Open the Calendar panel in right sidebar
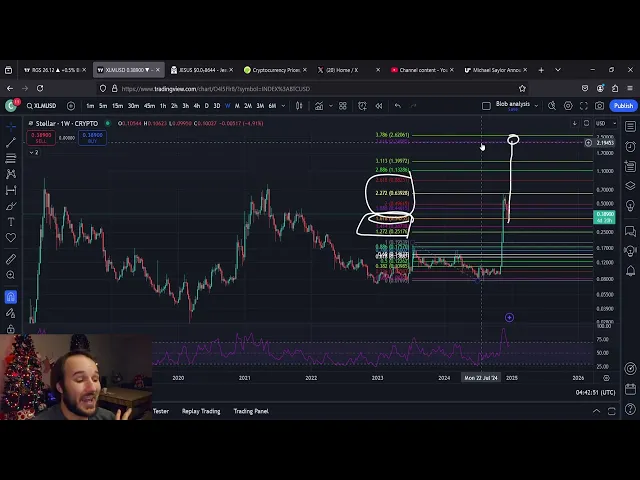This screenshot has width=640, height=480. point(631,389)
